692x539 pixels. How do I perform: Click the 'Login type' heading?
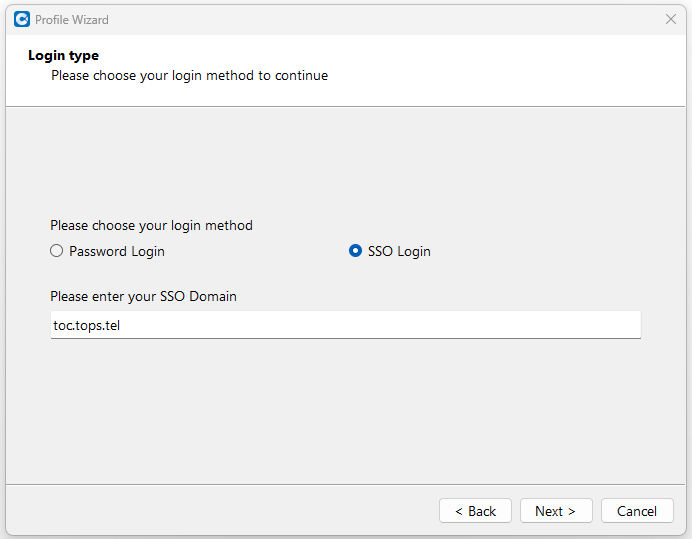63,56
